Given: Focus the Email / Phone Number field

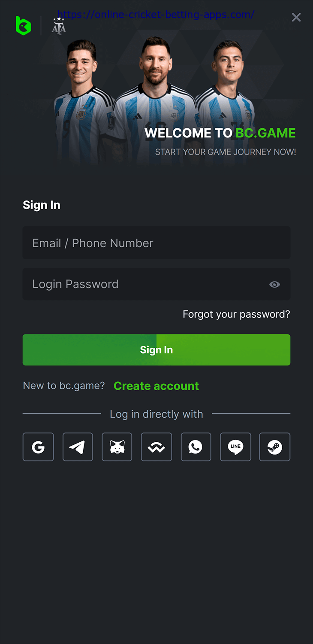Looking at the screenshot, I should pyautogui.click(x=156, y=243).
